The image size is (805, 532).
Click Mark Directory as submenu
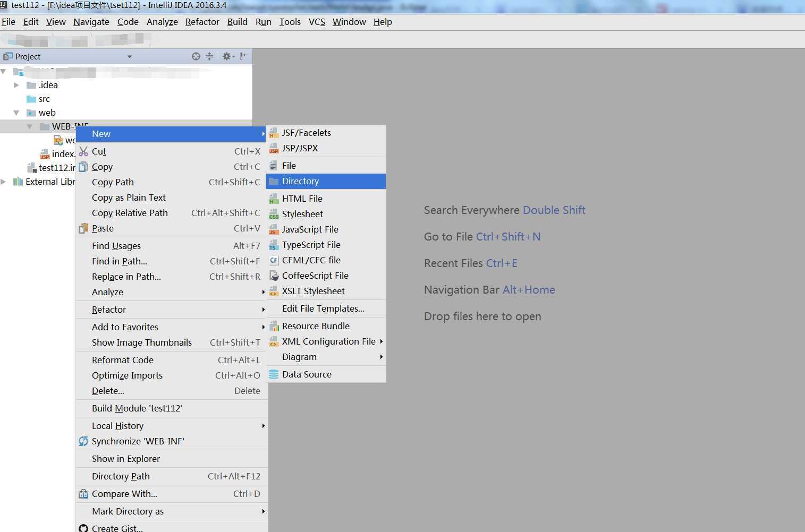(172, 511)
